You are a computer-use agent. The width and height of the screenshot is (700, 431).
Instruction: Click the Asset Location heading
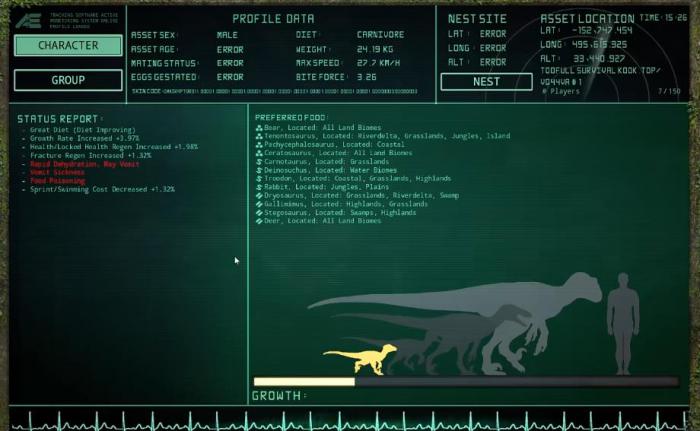pyautogui.click(x=586, y=19)
